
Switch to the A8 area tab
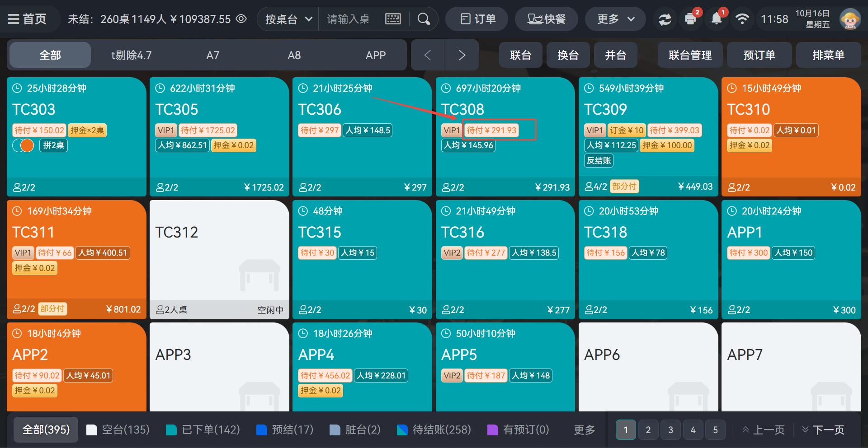294,55
